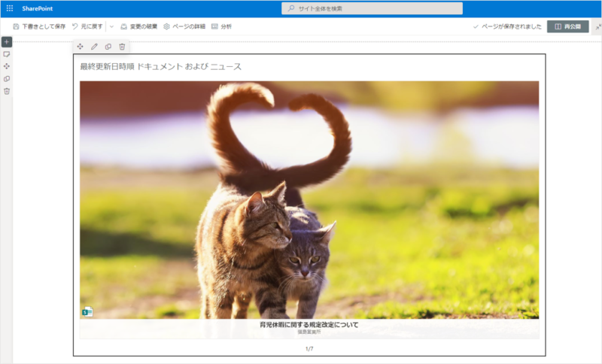Move section with left sidebar move icon

(7, 66)
